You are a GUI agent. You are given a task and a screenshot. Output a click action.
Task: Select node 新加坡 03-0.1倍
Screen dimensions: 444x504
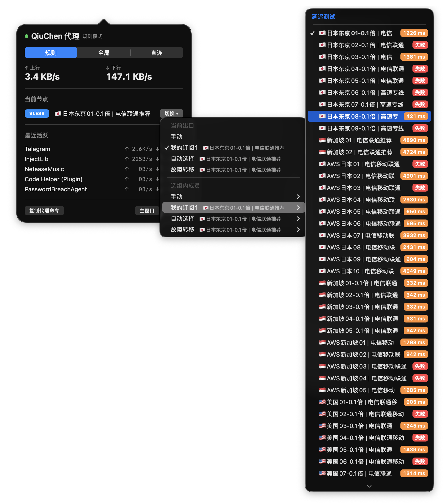point(369,307)
